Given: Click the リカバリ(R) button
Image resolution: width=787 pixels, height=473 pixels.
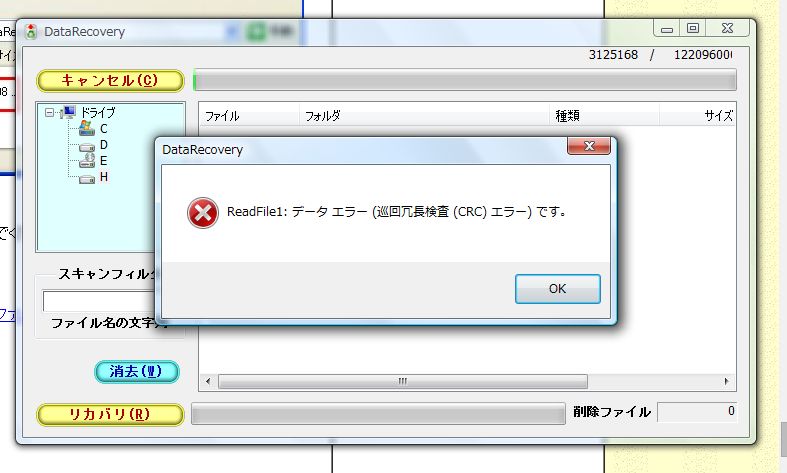Looking at the screenshot, I should click(110, 414).
